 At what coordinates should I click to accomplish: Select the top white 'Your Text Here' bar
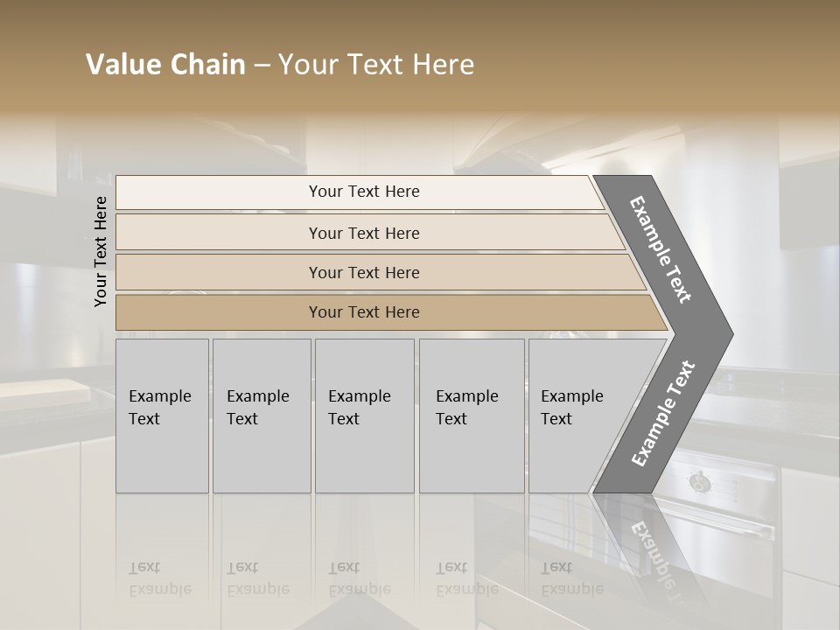[x=363, y=192]
